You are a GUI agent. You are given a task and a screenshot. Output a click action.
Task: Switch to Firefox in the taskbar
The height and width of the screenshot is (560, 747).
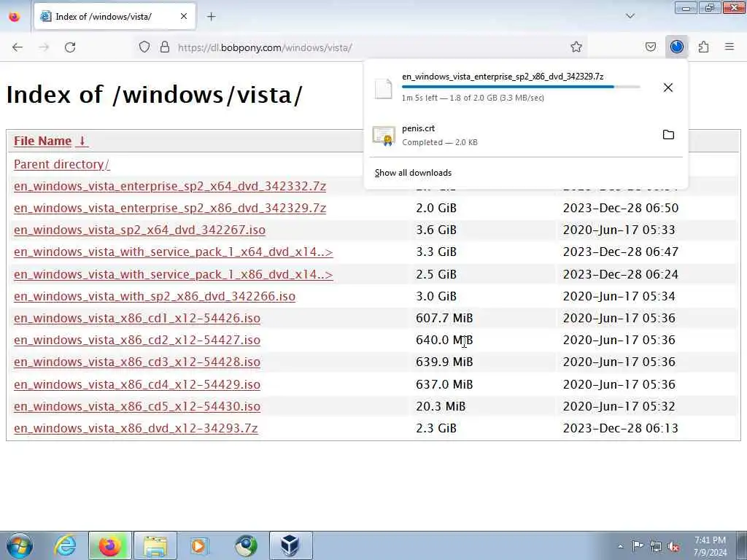click(110, 545)
